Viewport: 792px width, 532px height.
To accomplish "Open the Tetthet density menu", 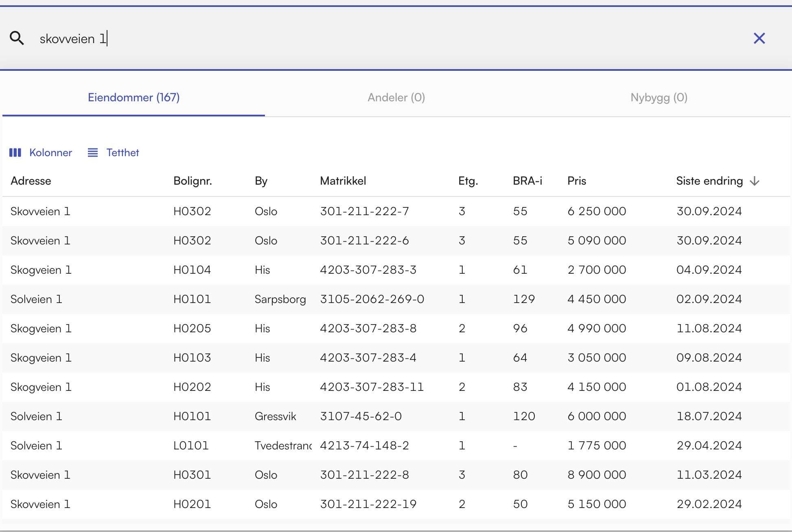I will point(114,153).
